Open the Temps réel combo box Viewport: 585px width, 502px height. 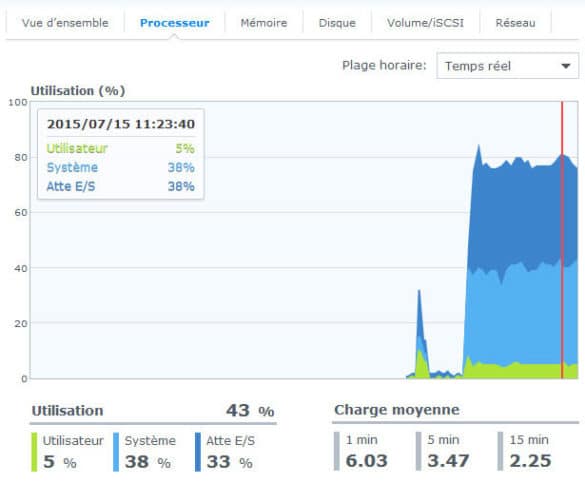point(508,66)
